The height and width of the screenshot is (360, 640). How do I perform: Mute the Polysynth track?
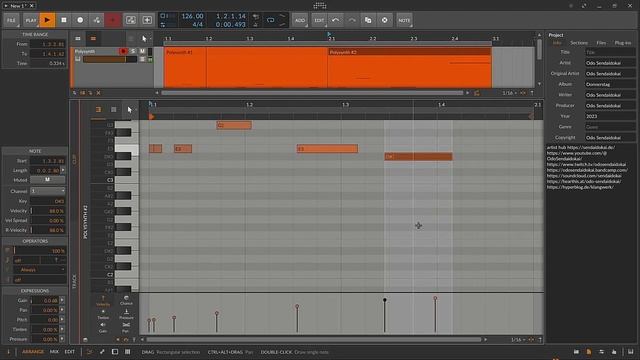tap(142, 51)
